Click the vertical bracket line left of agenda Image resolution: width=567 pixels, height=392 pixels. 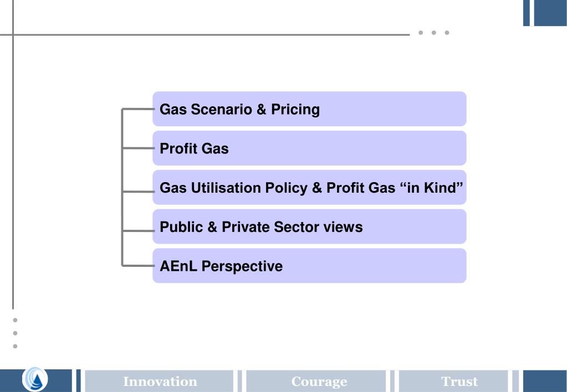point(122,187)
